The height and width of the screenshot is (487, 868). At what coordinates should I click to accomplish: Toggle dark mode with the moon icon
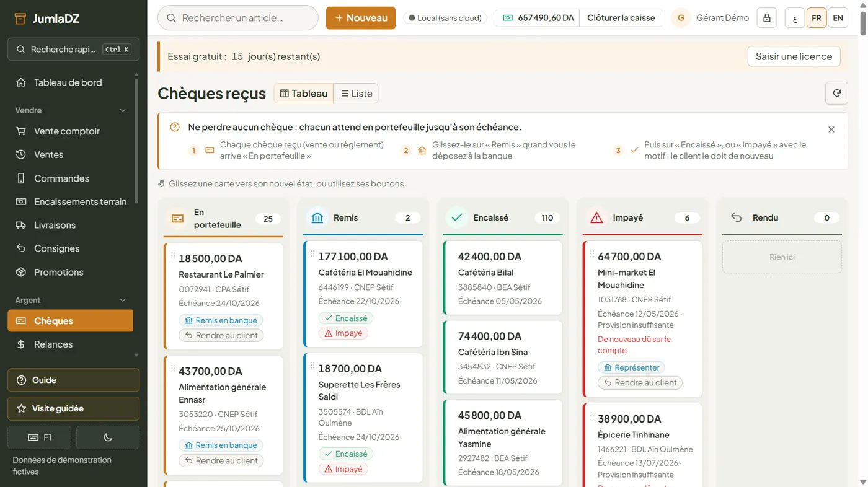point(108,437)
